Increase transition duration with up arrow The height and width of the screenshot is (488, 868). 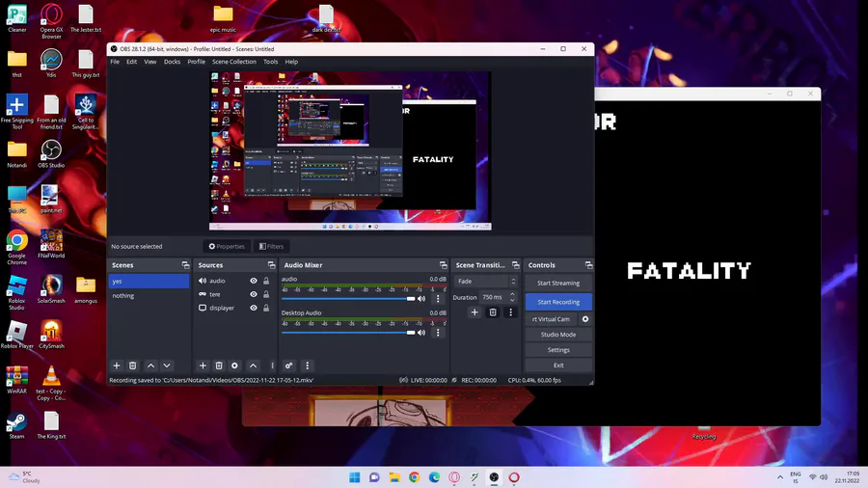[x=513, y=294]
